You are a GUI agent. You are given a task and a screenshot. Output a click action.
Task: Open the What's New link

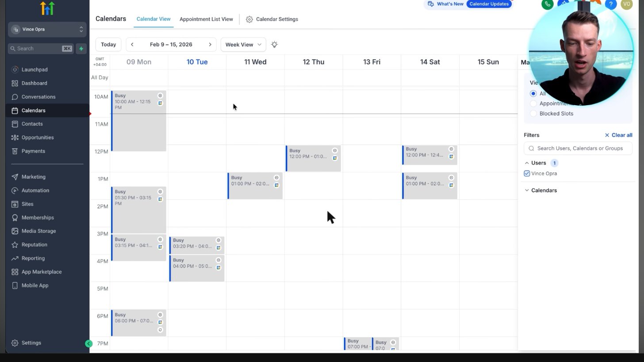click(x=446, y=4)
